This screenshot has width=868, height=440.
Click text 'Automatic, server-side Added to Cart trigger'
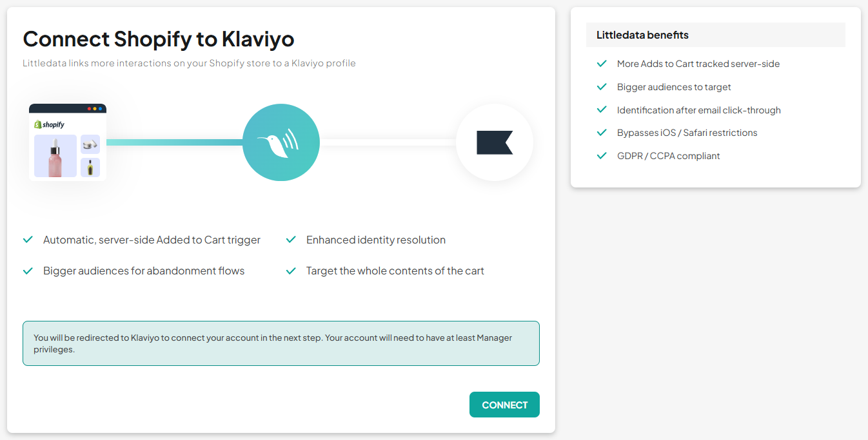point(152,240)
